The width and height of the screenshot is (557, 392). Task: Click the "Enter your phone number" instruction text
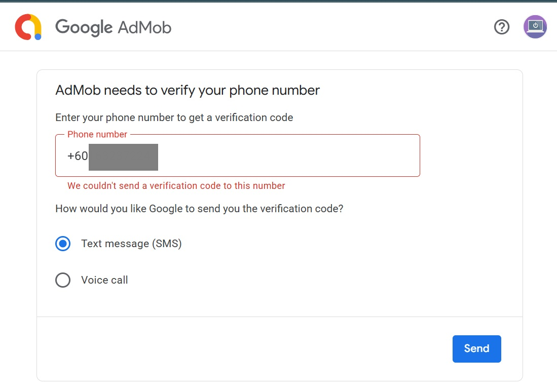pos(174,117)
